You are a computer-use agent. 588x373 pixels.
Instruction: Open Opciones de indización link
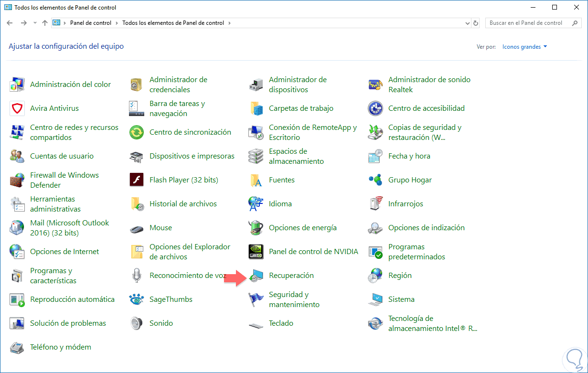[x=427, y=228]
